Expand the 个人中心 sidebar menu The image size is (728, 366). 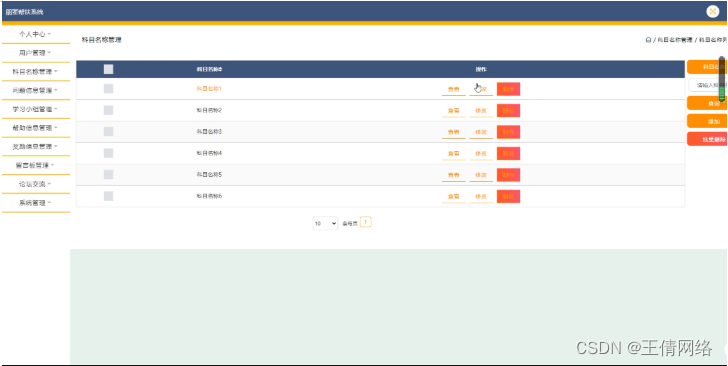click(35, 34)
